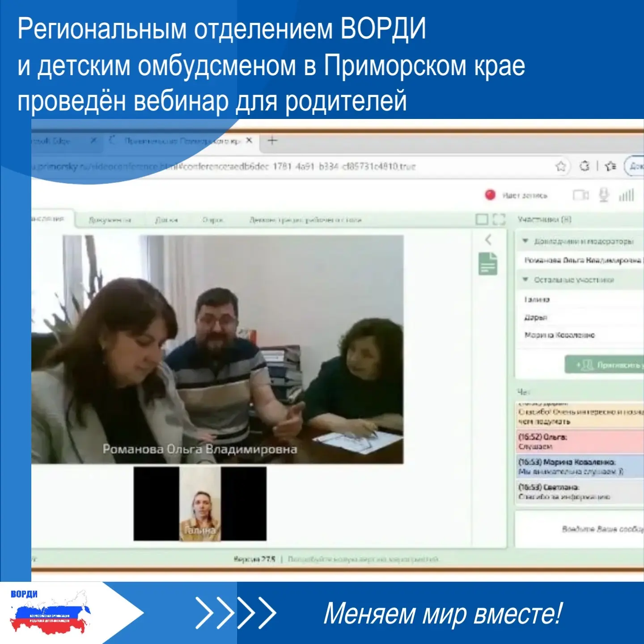Focus the chat message input field
This screenshot has height=644, width=644.
tap(580, 529)
